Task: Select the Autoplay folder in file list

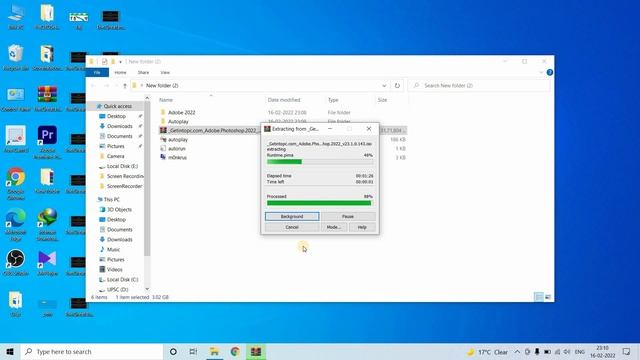Action: click(x=178, y=121)
